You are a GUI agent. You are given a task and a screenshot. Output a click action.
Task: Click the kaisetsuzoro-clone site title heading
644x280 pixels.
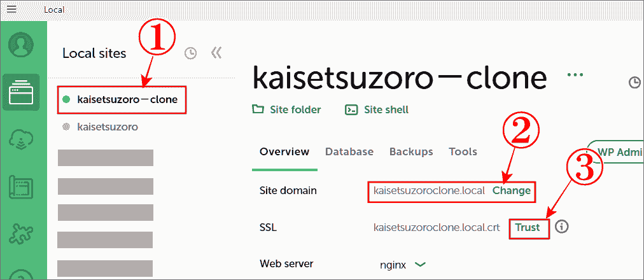[399, 78]
